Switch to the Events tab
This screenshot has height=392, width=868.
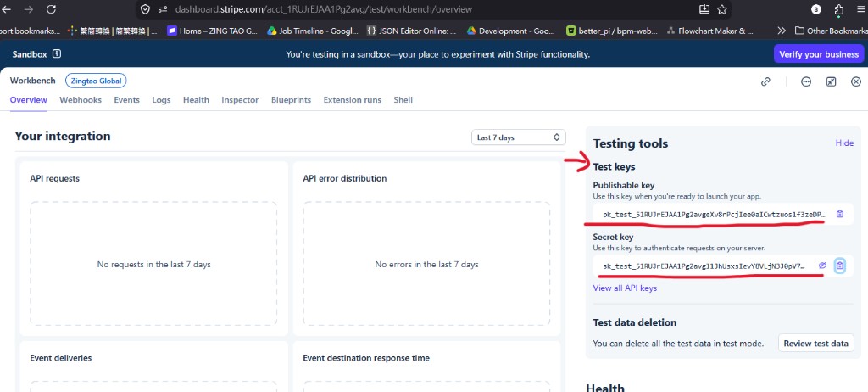(127, 100)
